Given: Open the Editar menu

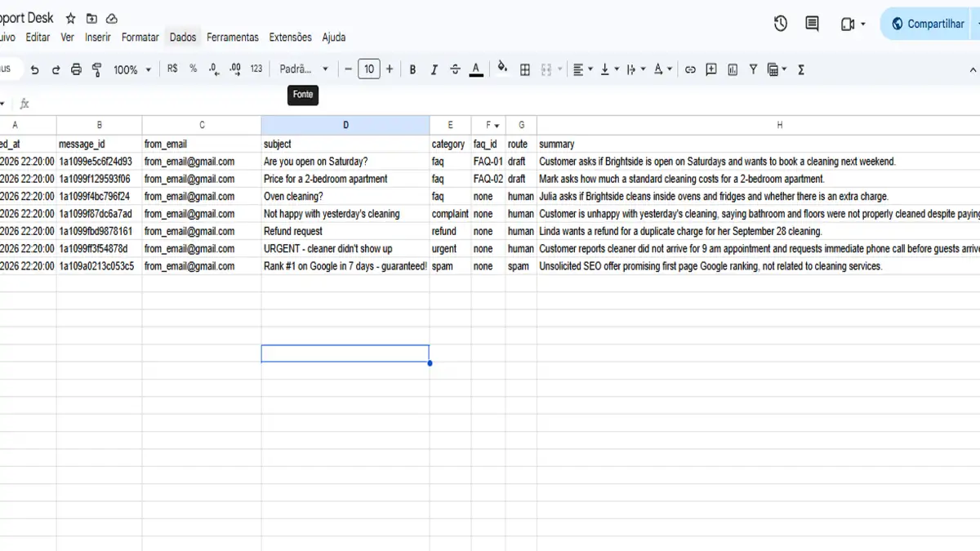Looking at the screenshot, I should pos(38,38).
